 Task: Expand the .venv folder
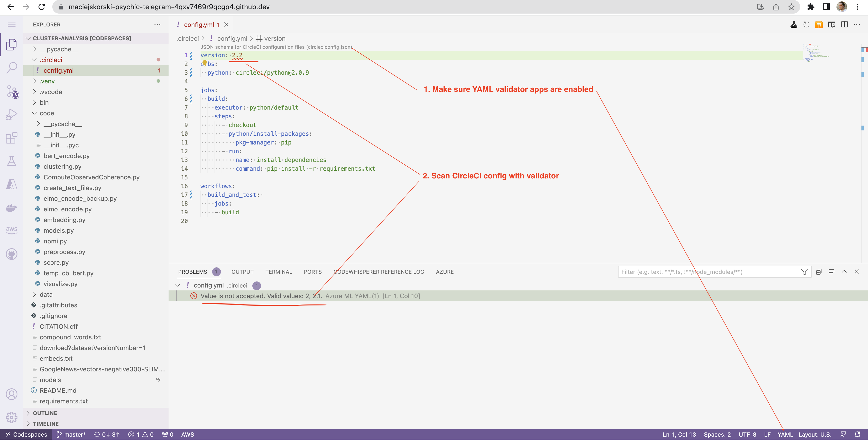click(34, 81)
